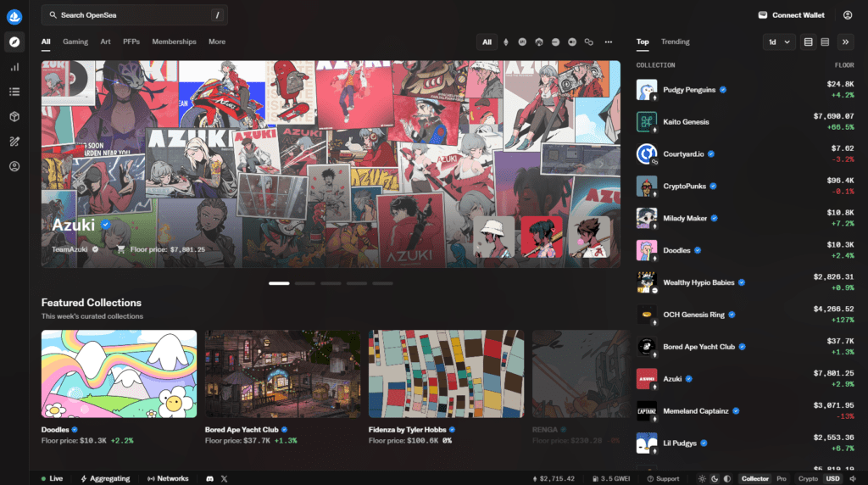Switch to the comfortable list view icon
Viewport: 868px width, 485px height.
(x=808, y=42)
